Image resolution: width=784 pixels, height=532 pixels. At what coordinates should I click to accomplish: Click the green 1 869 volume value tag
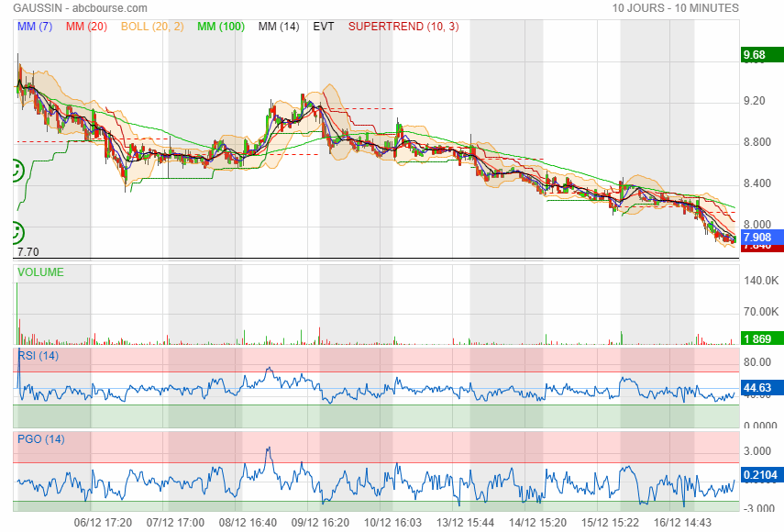pyautogui.click(x=762, y=338)
